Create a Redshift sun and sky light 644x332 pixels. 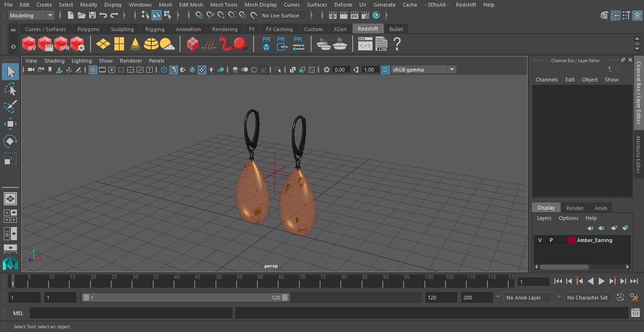167,44
